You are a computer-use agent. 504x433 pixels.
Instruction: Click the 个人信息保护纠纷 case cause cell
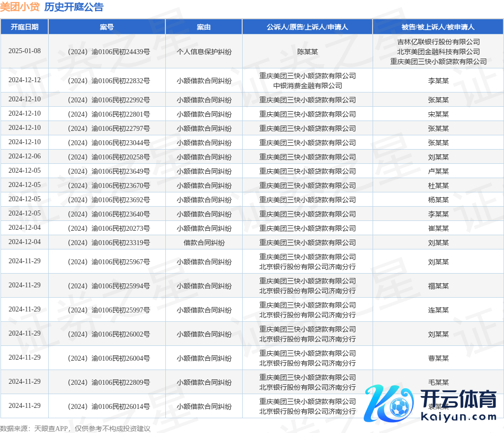coord(204,52)
